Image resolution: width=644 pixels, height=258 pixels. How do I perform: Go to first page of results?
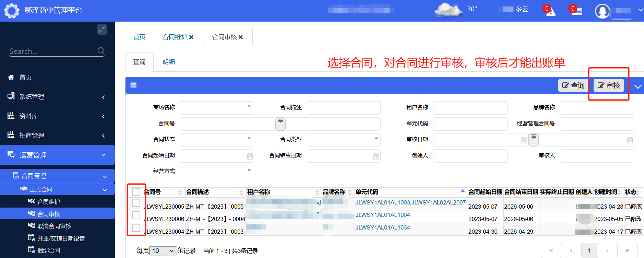tap(551, 250)
